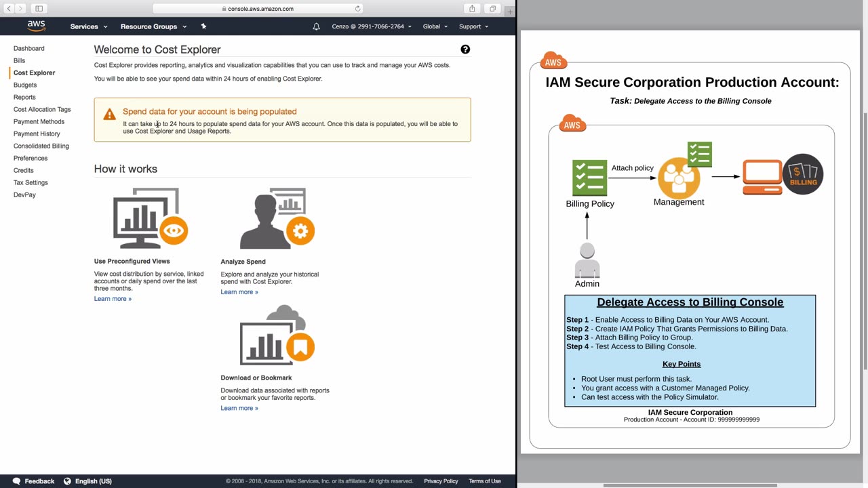Viewport: 868px width, 488px height.
Task: Click the 'How it works' heading
Action: click(125, 169)
